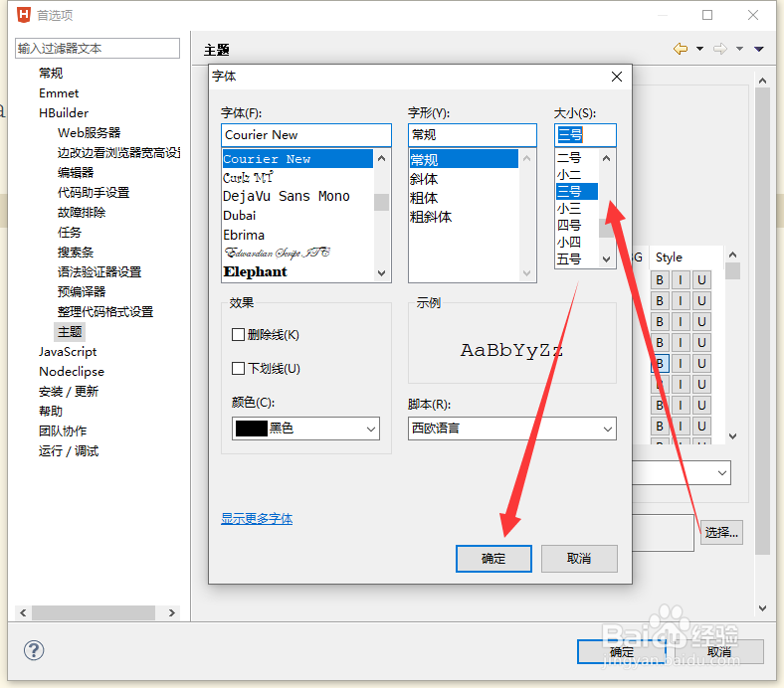The width and height of the screenshot is (784, 688).
Task: Select Curlz MT font entry
Action: (x=248, y=177)
